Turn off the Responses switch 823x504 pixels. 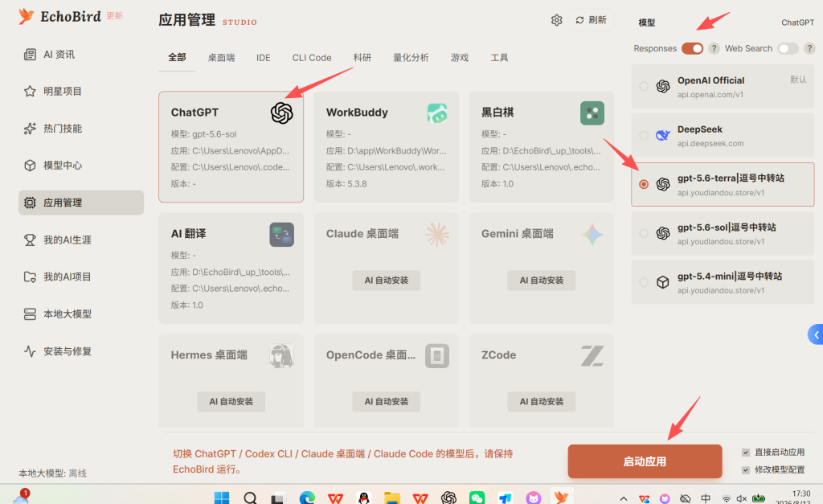point(692,48)
